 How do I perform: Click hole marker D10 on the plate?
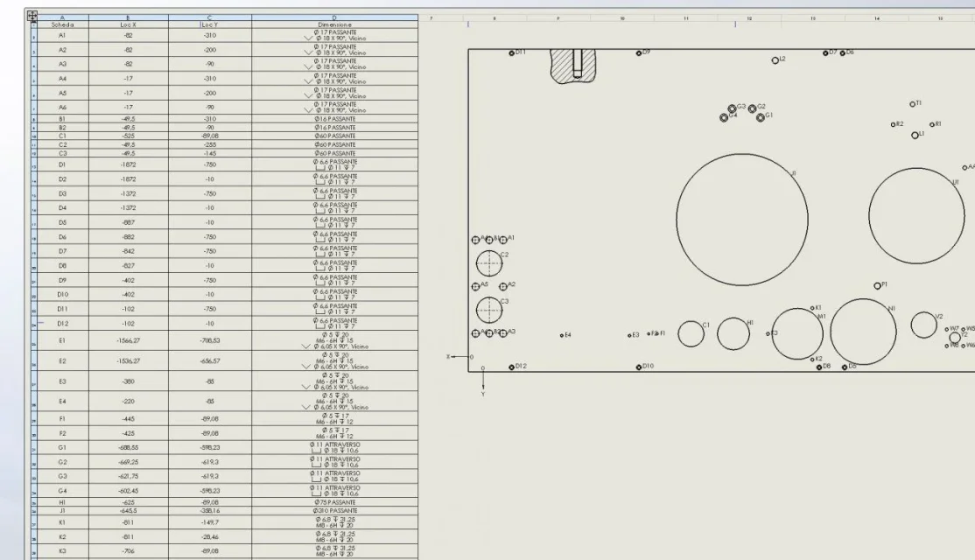pyautogui.click(x=639, y=367)
